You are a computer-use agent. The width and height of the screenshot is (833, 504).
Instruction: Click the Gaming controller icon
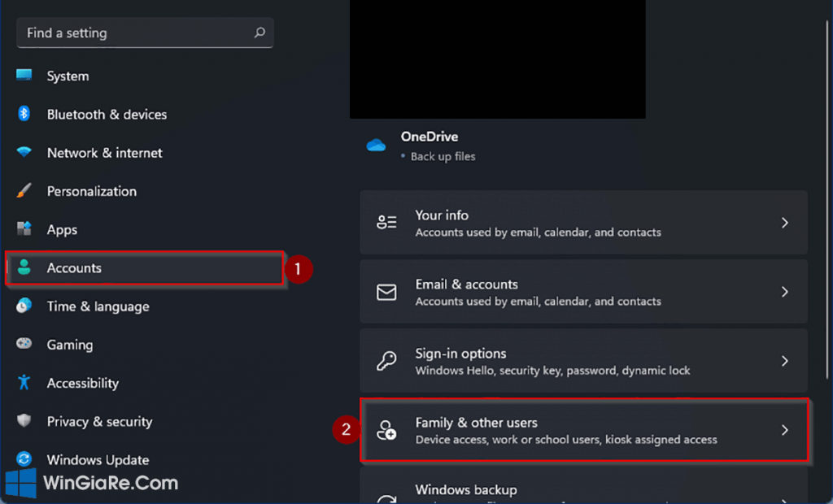pyautogui.click(x=24, y=345)
